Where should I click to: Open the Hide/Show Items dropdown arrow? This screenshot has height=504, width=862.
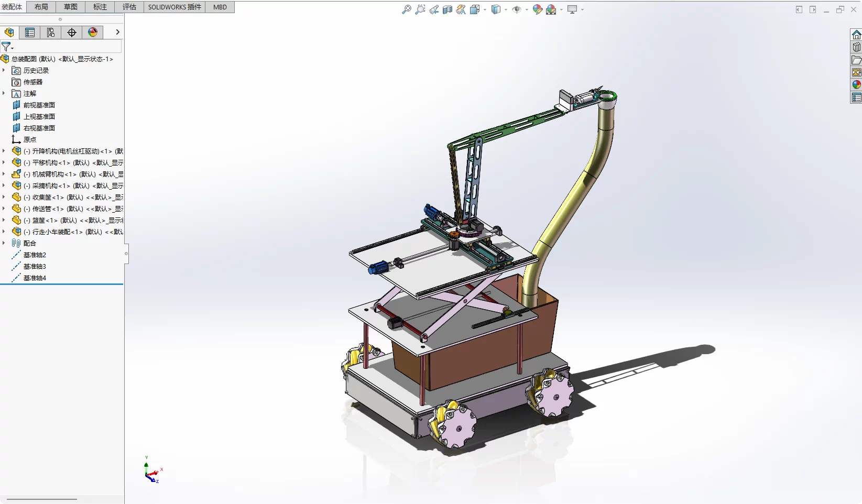tap(527, 9)
